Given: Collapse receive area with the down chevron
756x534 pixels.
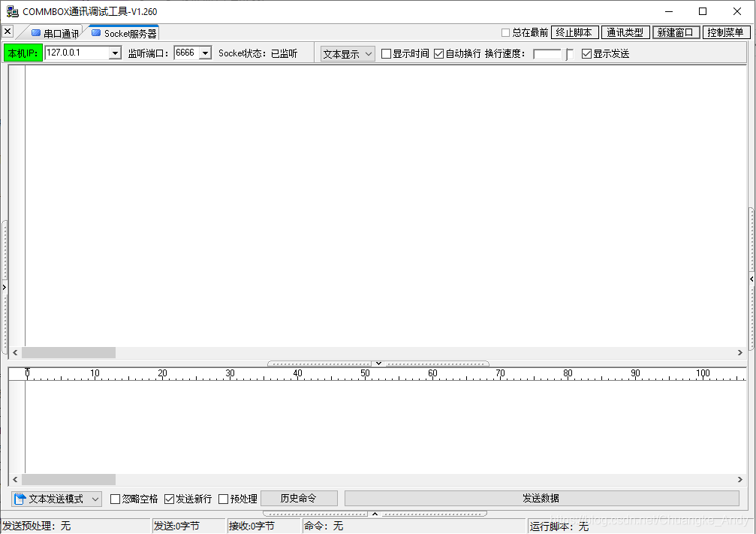Looking at the screenshot, I should 378,364.
